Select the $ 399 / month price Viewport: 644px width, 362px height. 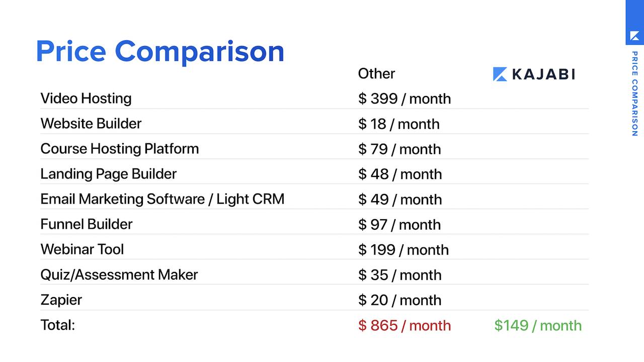(x=405, y=99)
